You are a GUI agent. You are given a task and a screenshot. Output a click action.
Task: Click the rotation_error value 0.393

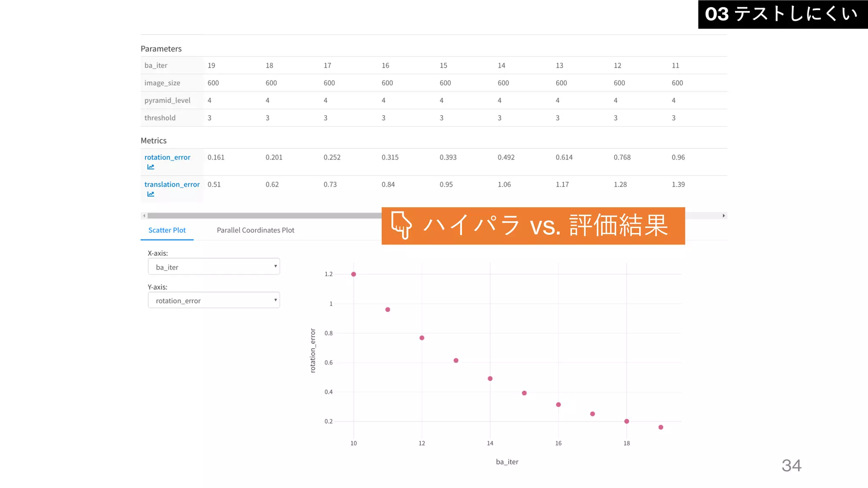(x=448, y=157)
